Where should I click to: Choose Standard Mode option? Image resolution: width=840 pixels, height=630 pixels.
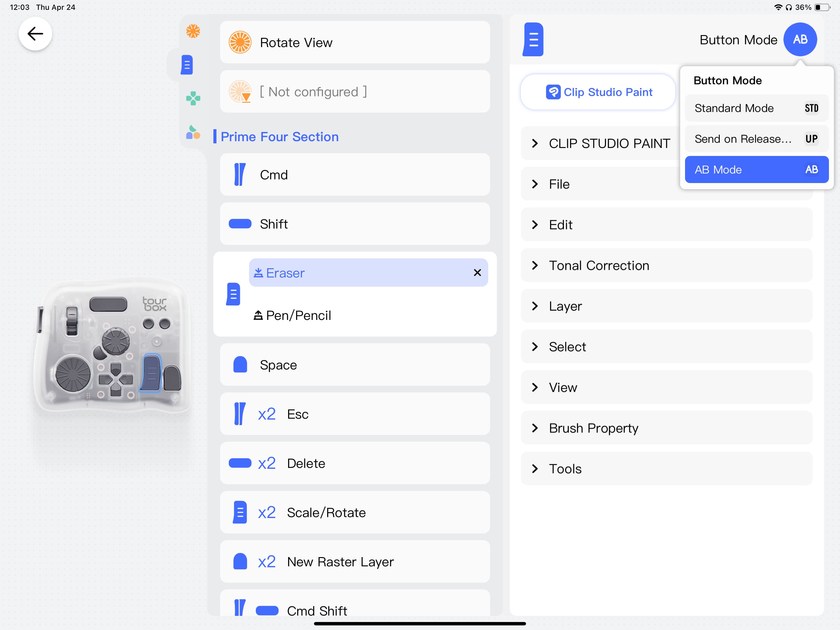point(756,108)
